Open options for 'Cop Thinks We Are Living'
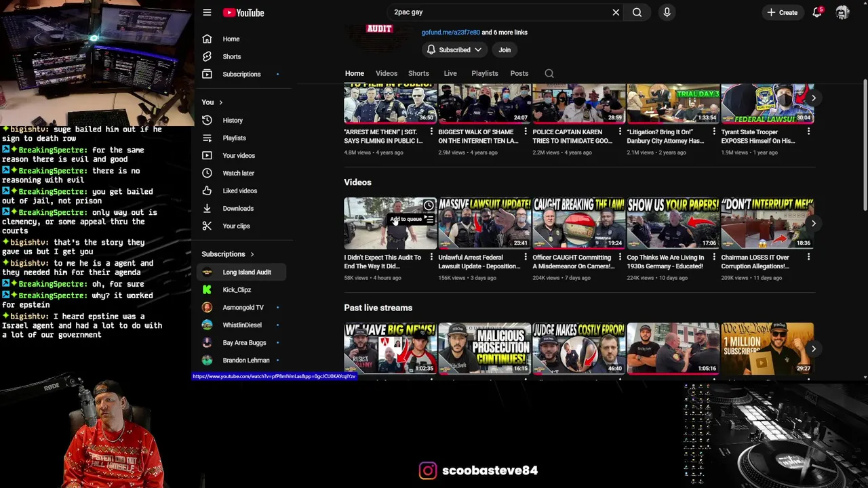The image size is (868, 488). coord(714,258)
